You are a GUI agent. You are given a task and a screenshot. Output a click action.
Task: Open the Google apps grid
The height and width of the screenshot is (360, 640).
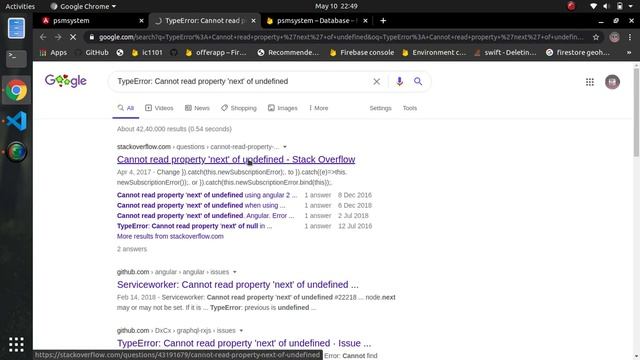[x=590, y=82]
